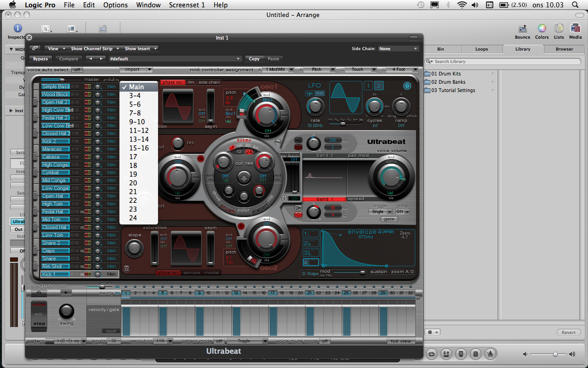Click the link chain icon in plugin header
Image resolution: width=588 pixels, height=368 pixels.
[x=35, y=48]
